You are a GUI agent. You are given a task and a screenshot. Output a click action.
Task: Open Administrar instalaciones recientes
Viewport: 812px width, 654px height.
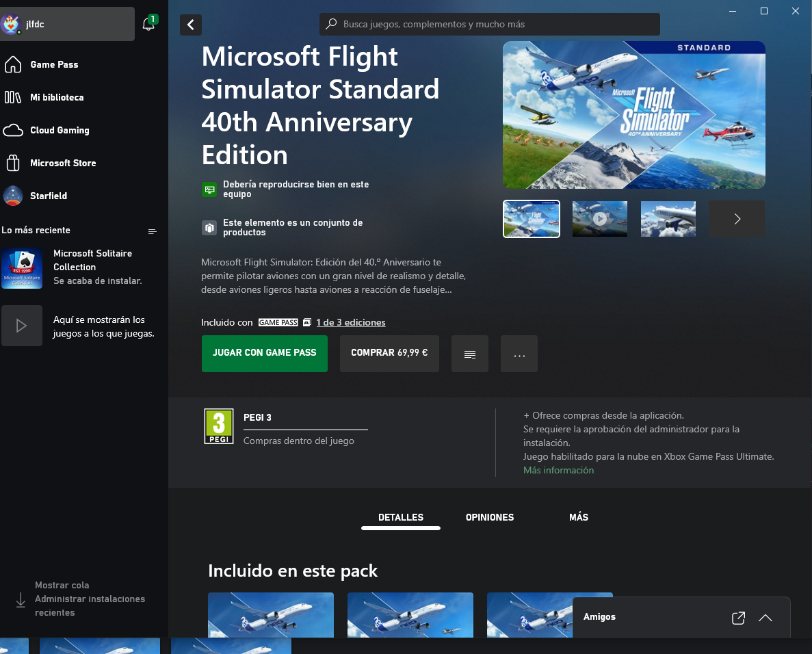(90, 605)
